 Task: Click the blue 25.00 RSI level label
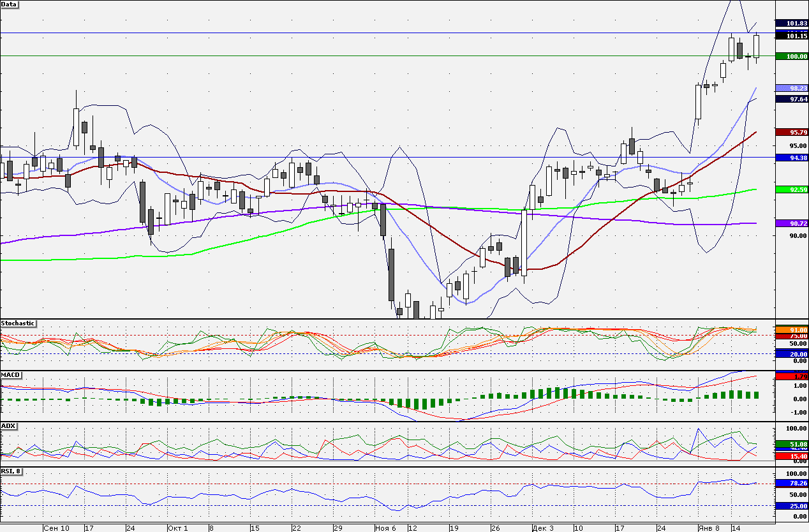[791, 506]
